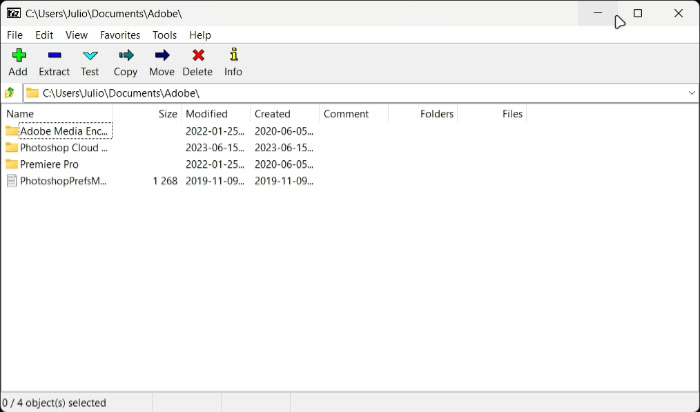Expand the address bar path dropdown
The image size is (700, 412).
click(x=692, y=93)
